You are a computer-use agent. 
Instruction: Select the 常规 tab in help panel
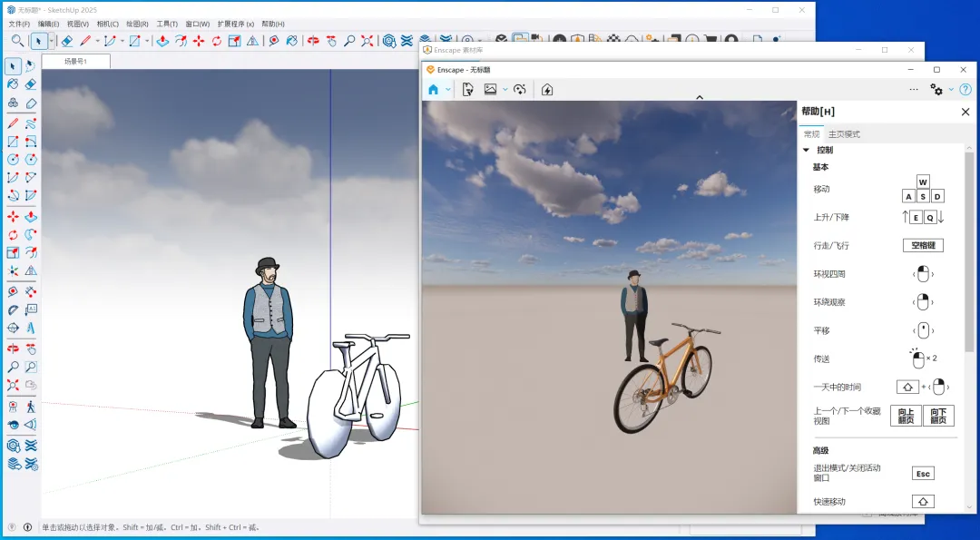point(811,134)
